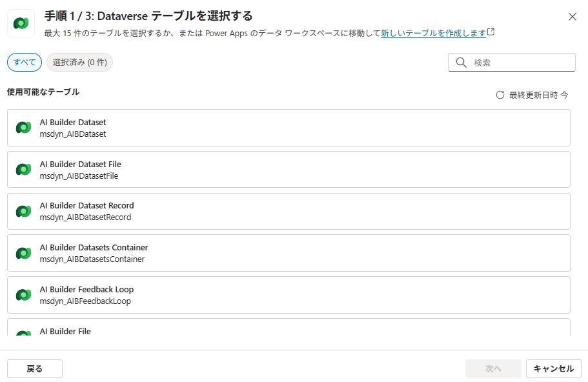Click the 使用可能なテーブル heading
This screenshot has height=382, width=588.
tap(43, 92)
